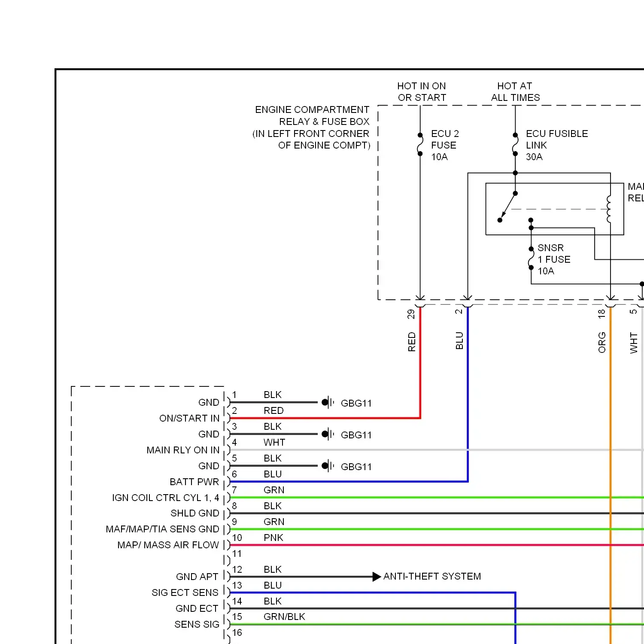644x644 pixels.
Task: Click the ECU FUSIBLE LINK 30A label
Action: [557, 145]
